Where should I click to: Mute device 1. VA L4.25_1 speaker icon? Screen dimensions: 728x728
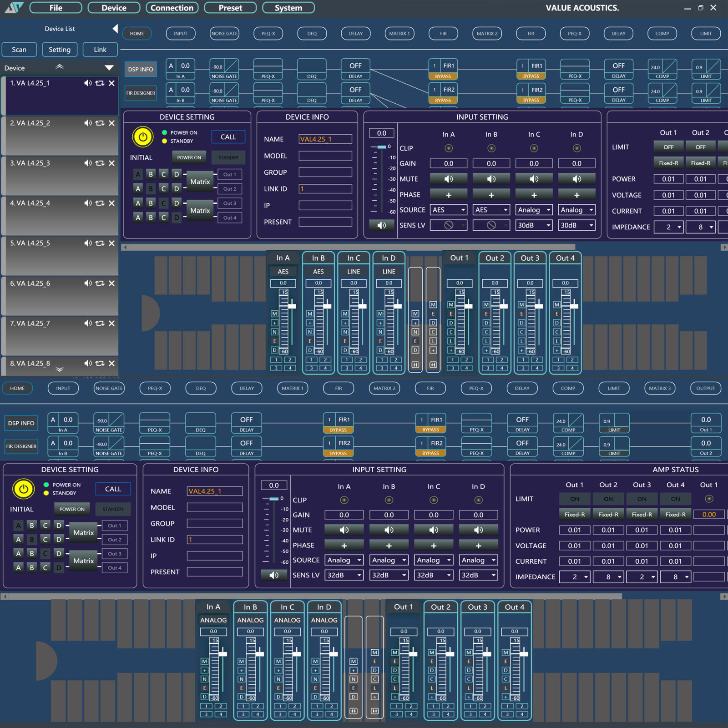[88, 83]
